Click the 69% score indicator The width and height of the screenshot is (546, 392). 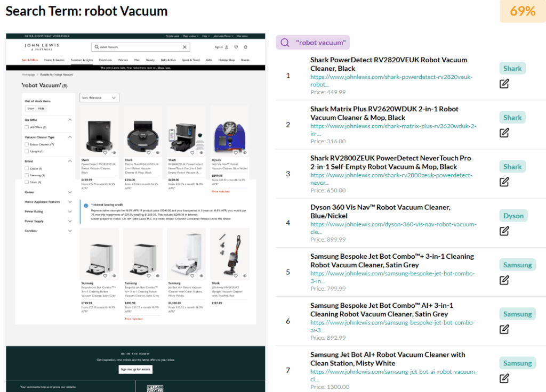click(523, 11)
